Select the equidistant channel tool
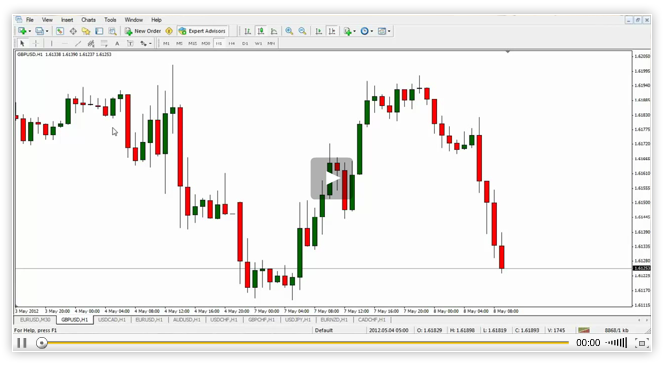The height and width of the screenshot is (366, 664). (x=91, y=43)
